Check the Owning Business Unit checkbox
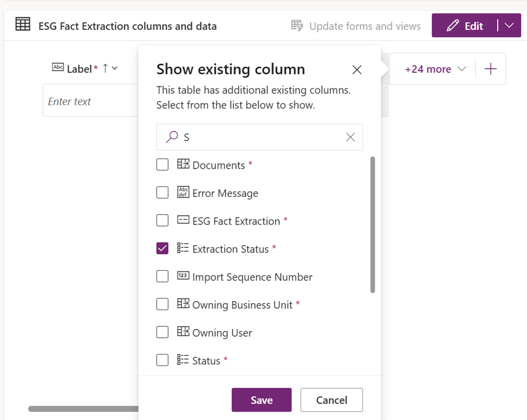 click(x=162, y=304)
